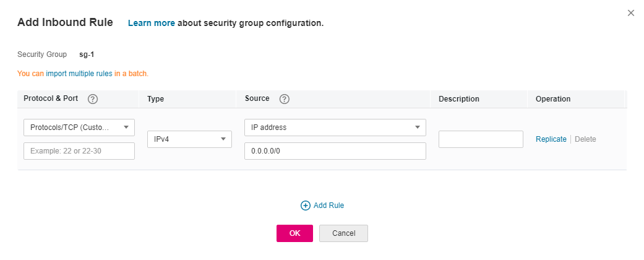Show help for Protocol & Port
Screen dimensions: 644x260
[93, 99]
